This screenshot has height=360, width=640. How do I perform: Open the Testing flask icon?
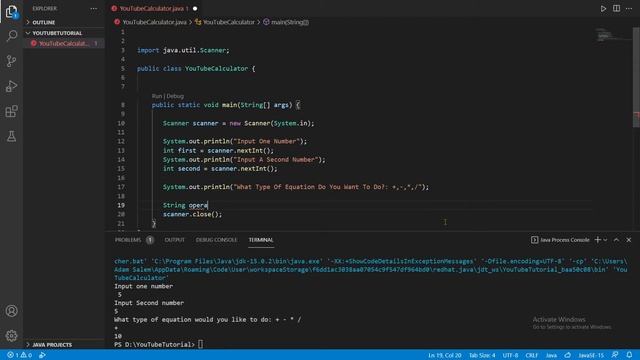[x=11, y=136]
